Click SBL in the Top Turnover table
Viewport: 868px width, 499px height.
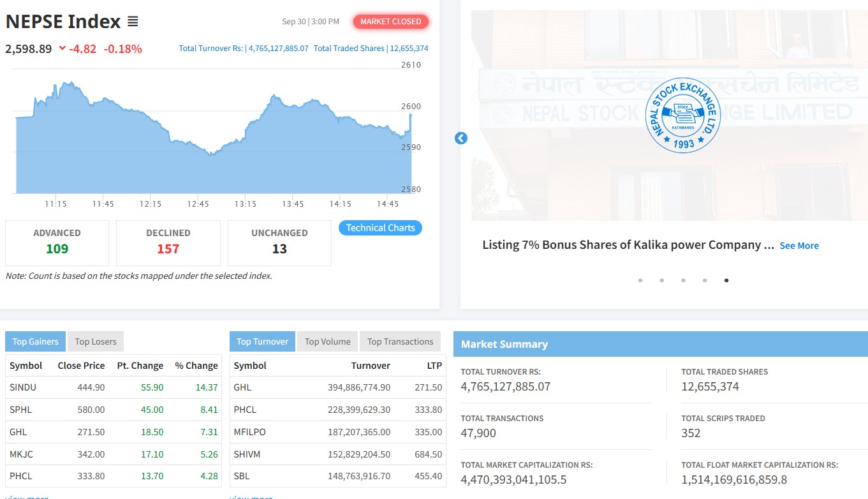[241, 476]
